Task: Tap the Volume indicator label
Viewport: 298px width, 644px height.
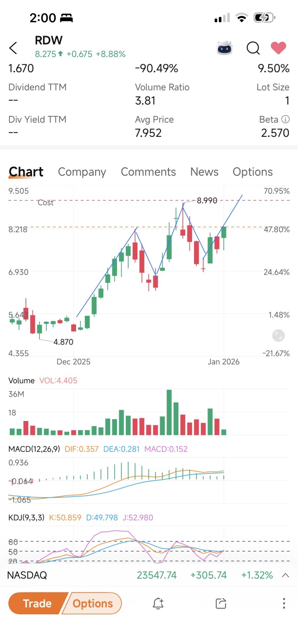Action: [21, 381]
